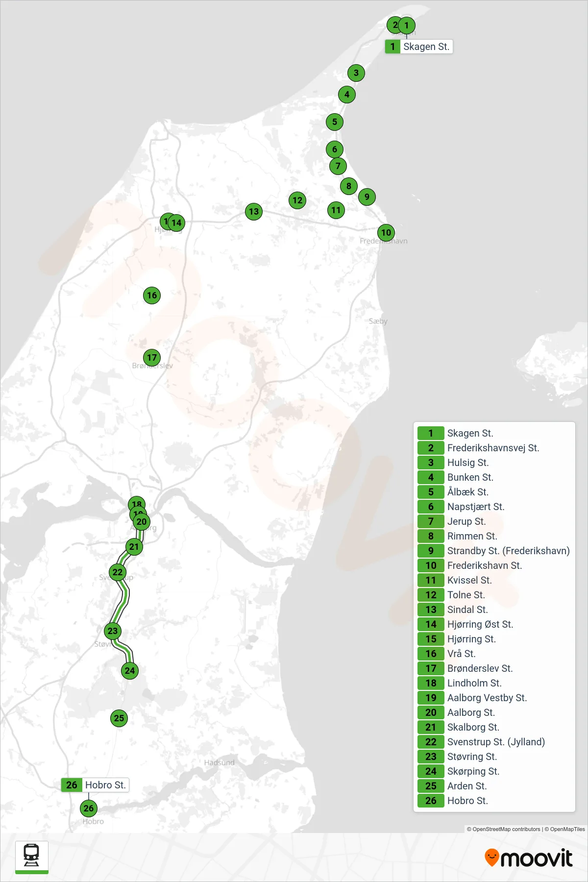Image resolution: width=588 pixels, height=882 pixels.
Task: Select map stop marker 20 at Aalborg
Action: [142, 522]
